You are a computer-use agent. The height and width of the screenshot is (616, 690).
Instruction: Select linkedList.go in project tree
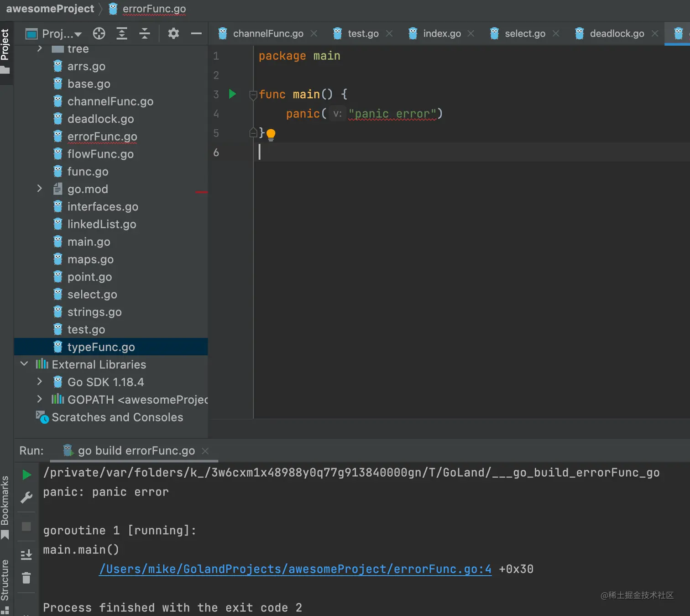[x=102, y=224]
